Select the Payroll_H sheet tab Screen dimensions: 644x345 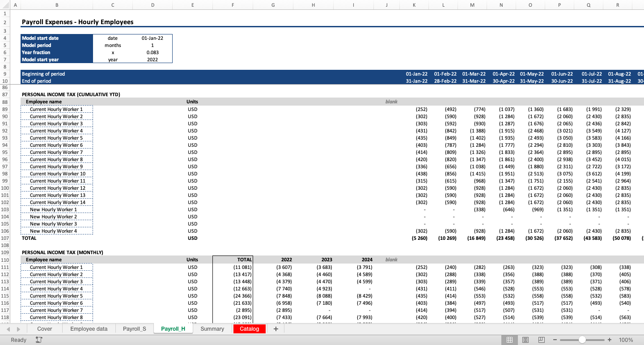tap(173, 329)
